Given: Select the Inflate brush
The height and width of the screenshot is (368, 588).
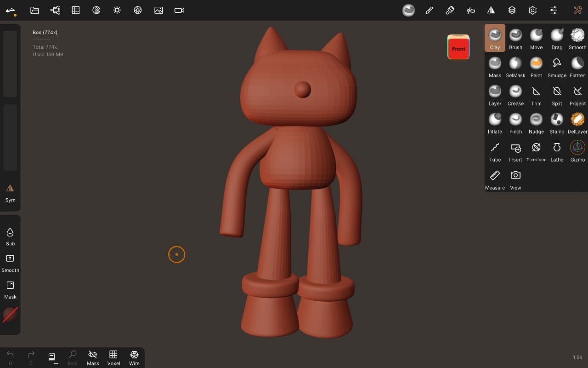Looking at the screenshot, I should point(495,121).
